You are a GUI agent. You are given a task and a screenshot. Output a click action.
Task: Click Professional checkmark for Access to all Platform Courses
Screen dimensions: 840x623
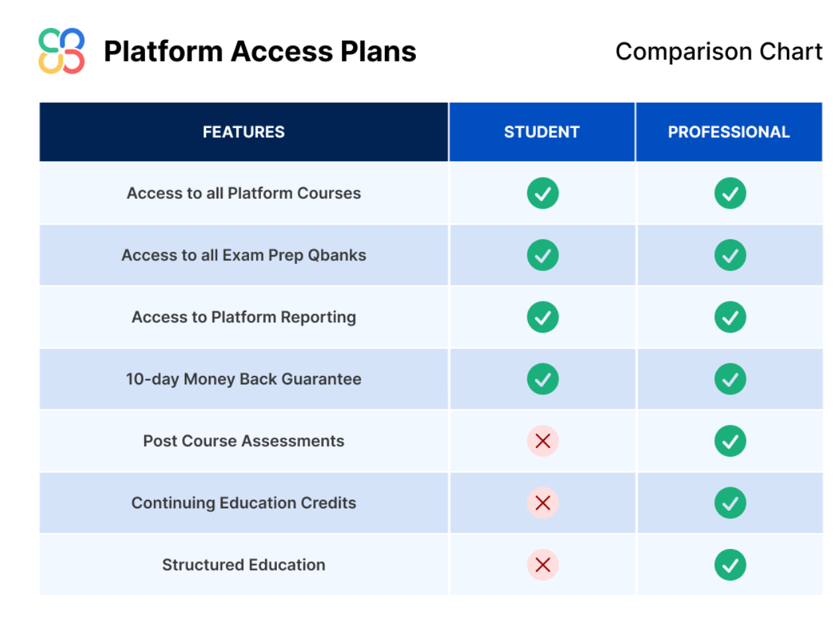coord(730,194)
